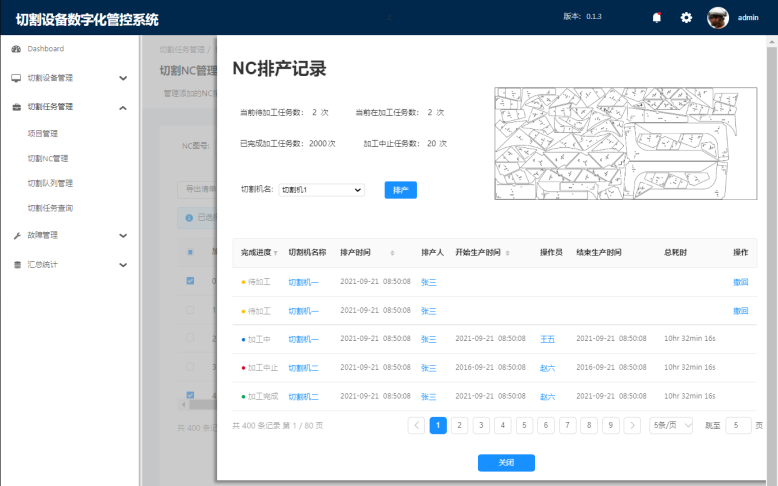Open the notification bell icon
The height and width of the screenshot is (486, 778).
[x=656, y=18]
